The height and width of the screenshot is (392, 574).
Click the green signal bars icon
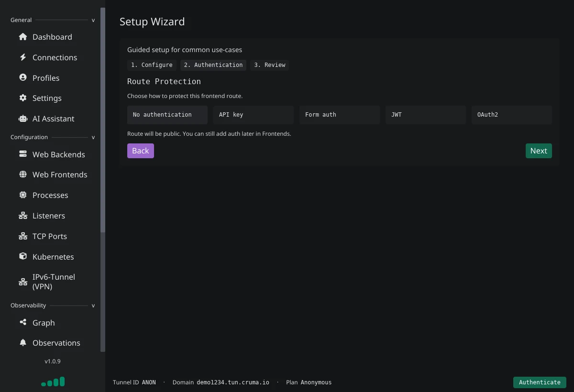(x=53, y=382)
